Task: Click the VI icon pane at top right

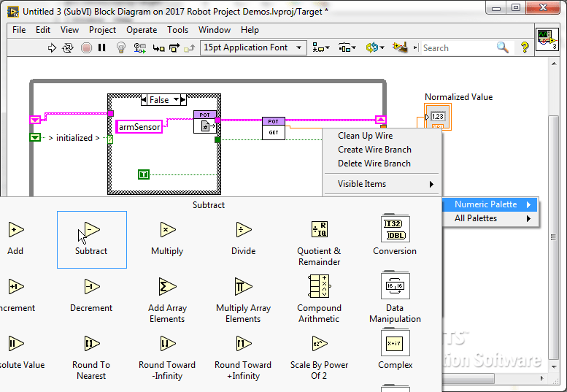Action: [x=547, y=39]
